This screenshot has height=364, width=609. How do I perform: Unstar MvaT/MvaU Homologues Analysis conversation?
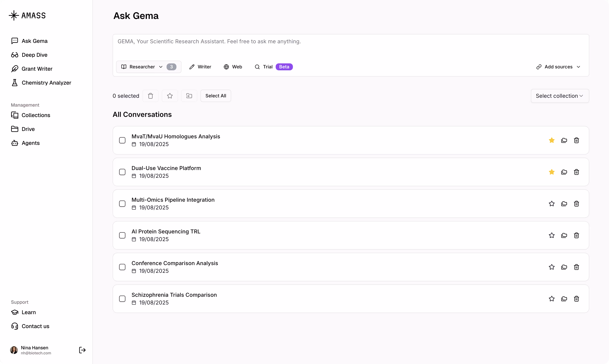(552, 140)
